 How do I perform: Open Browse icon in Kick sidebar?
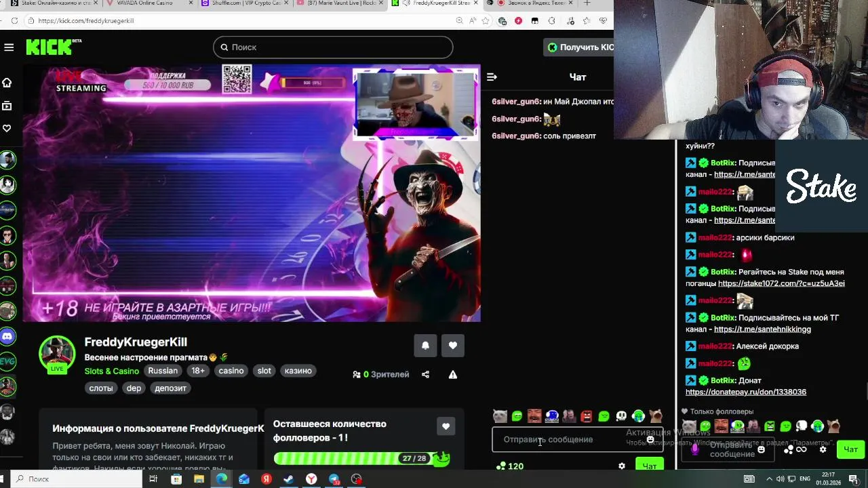[x=7, y=106]
